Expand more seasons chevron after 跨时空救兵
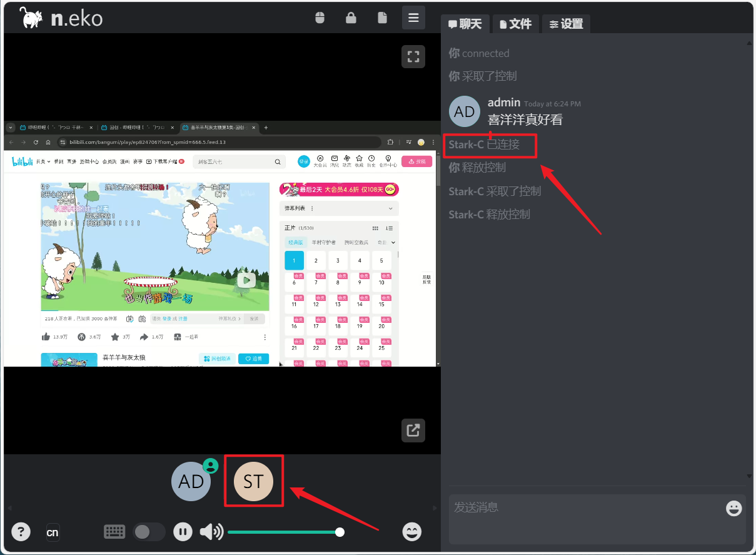 [393, 242]
